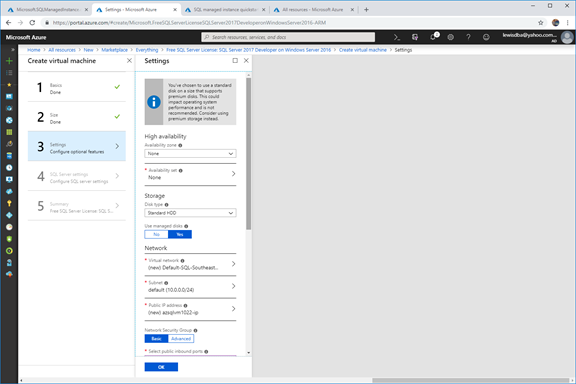Click the Help question mark icon

tap(468, 37)
